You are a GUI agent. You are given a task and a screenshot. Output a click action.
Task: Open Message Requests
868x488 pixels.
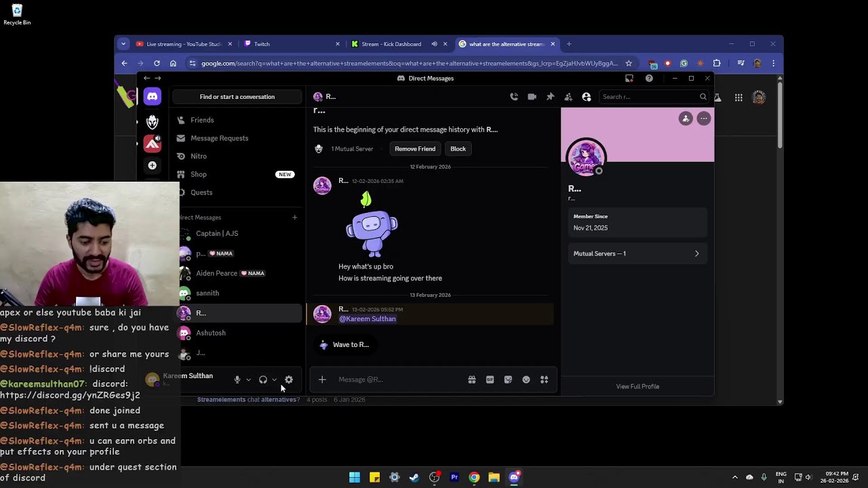pyautogui.click(x=219, y=138)
